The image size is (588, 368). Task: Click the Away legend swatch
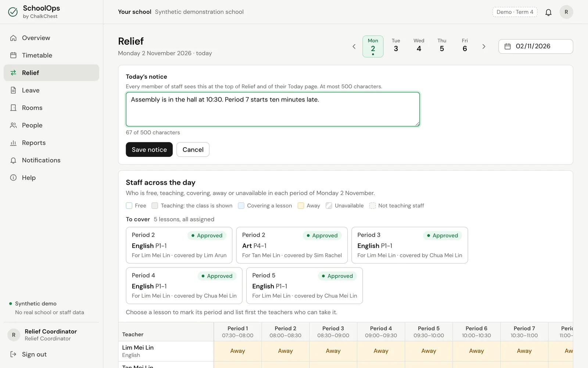tap(301, 206)
